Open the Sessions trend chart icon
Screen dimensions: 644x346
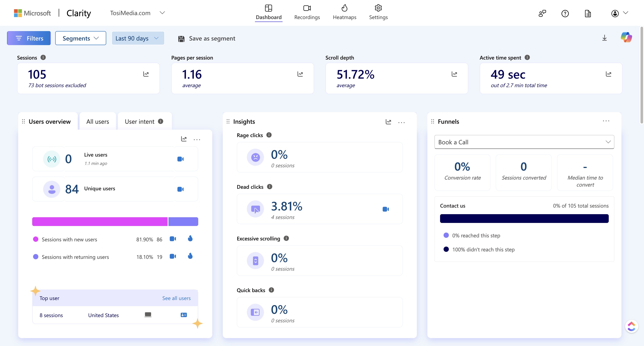point(146,74)
